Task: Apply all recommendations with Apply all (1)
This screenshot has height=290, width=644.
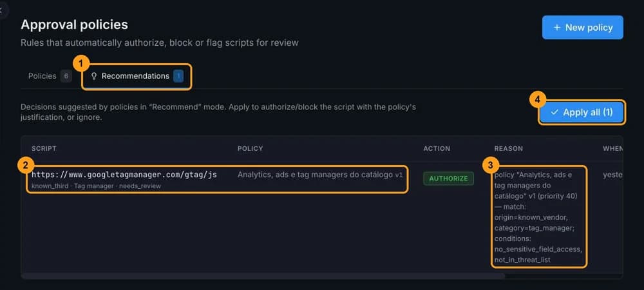Action: click(582, 112)
